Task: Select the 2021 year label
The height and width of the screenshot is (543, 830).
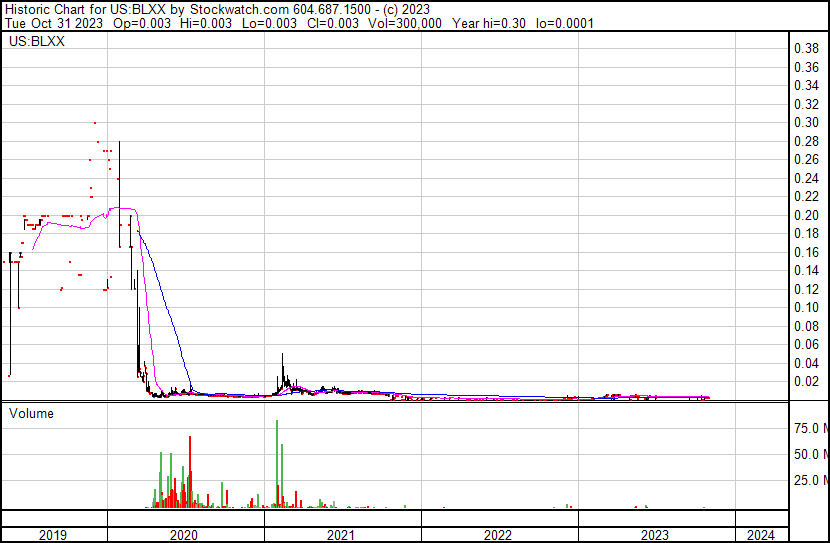Action: click(343, 535)
